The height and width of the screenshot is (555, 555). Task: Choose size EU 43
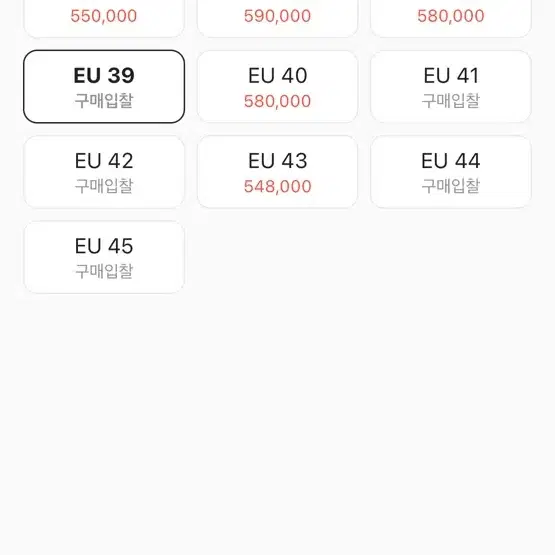pyautogui.click(x=278, y=172)
